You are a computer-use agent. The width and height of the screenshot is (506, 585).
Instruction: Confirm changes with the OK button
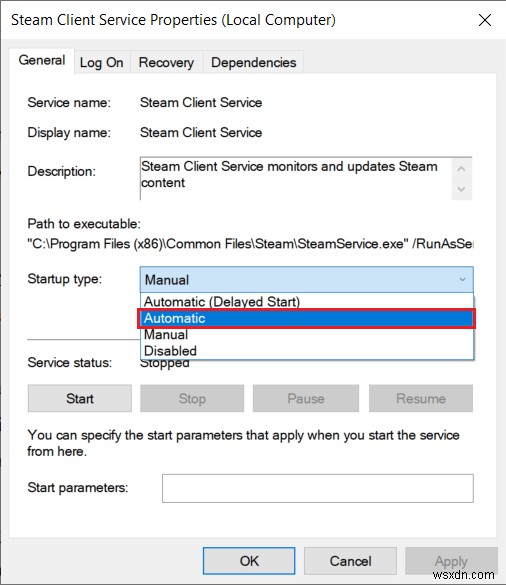point(249,561)
